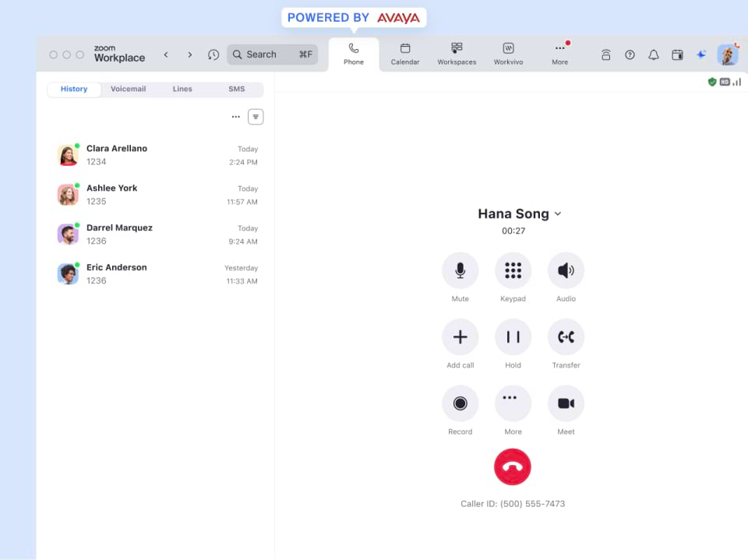Escalate the call with the Meet icon

tap(566, 403)
